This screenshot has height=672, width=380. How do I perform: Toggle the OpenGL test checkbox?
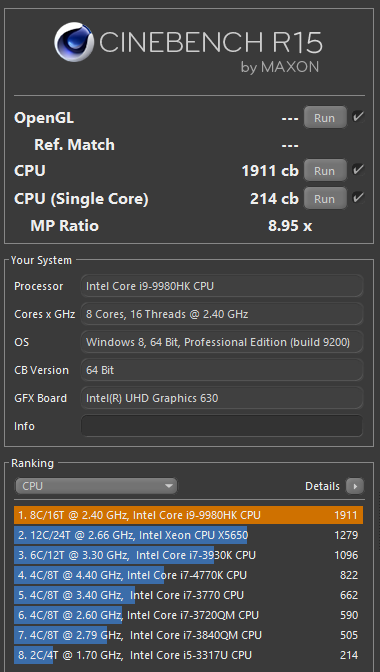click(x=358, y=117)
